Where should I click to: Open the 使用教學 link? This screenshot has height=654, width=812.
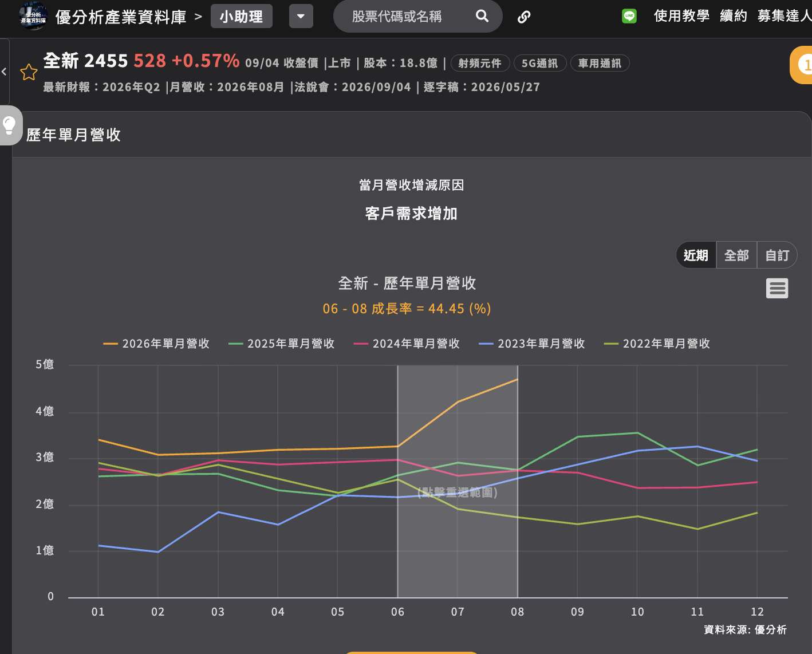[x=681, y=16]
